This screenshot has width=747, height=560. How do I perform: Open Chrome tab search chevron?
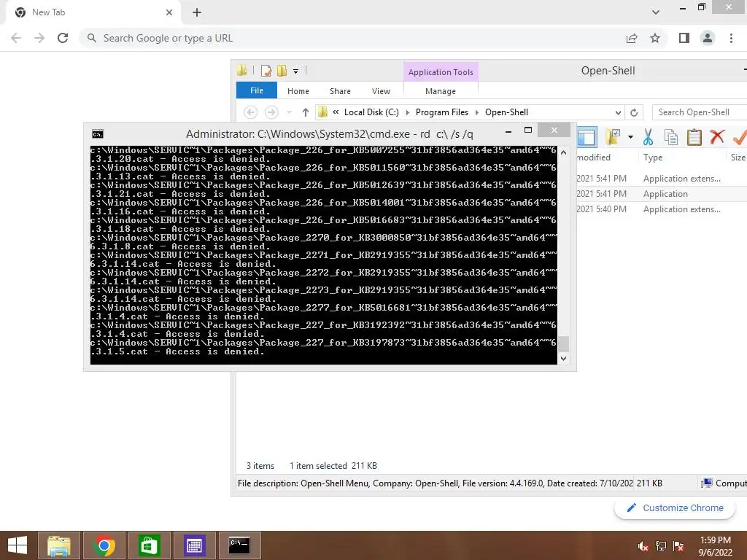click(x=656, y=12)
